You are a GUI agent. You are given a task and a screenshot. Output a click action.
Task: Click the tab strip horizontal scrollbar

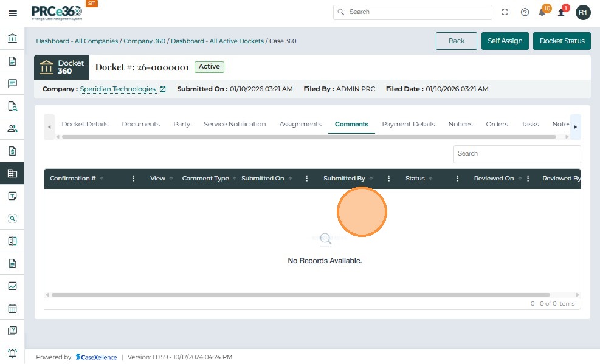pyautogui.click(x=309, y=137)
